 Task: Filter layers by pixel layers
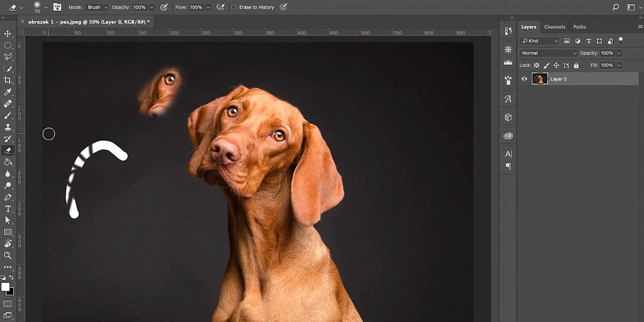(567, 41)
